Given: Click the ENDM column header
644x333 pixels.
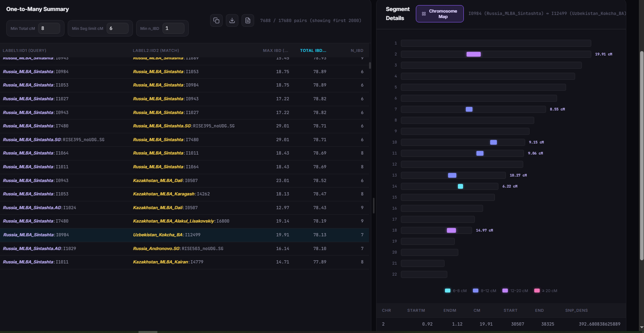Looking at the screenshot, I should (450, 311).
